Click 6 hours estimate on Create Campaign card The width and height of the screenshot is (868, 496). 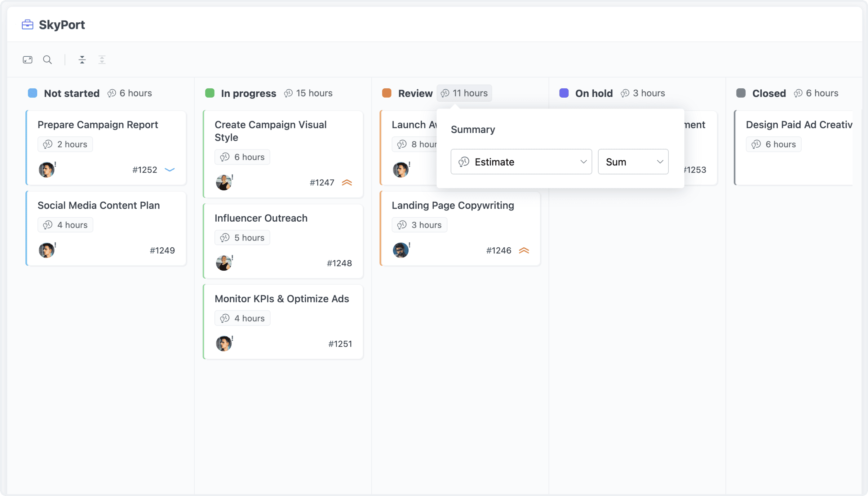[242, 157]
